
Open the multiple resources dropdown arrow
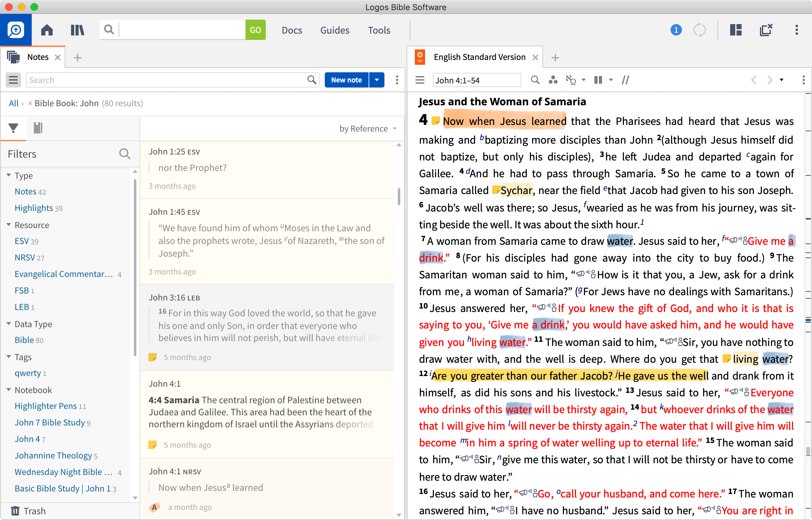pos(610,80)
